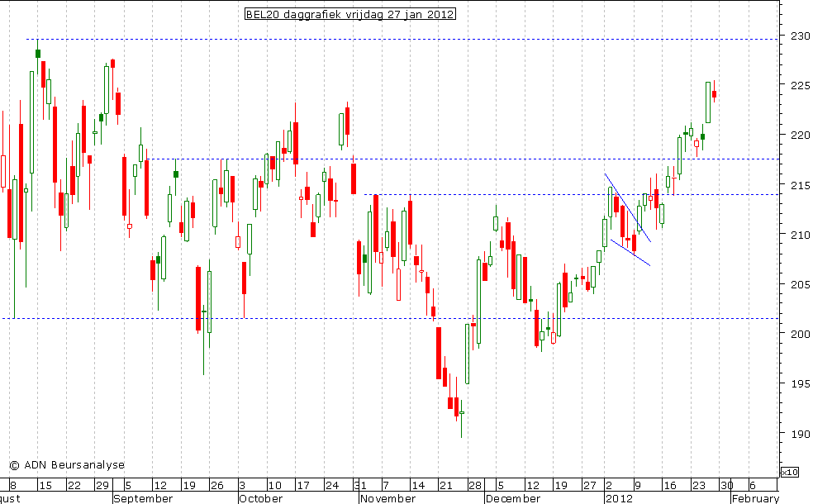Click the date label 15 in August

45,486
